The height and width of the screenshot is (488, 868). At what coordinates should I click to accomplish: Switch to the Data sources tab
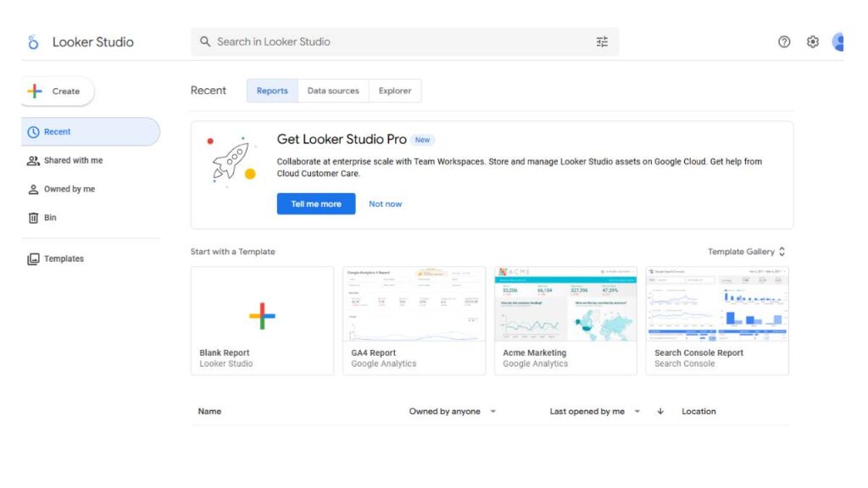click(333, 91)
